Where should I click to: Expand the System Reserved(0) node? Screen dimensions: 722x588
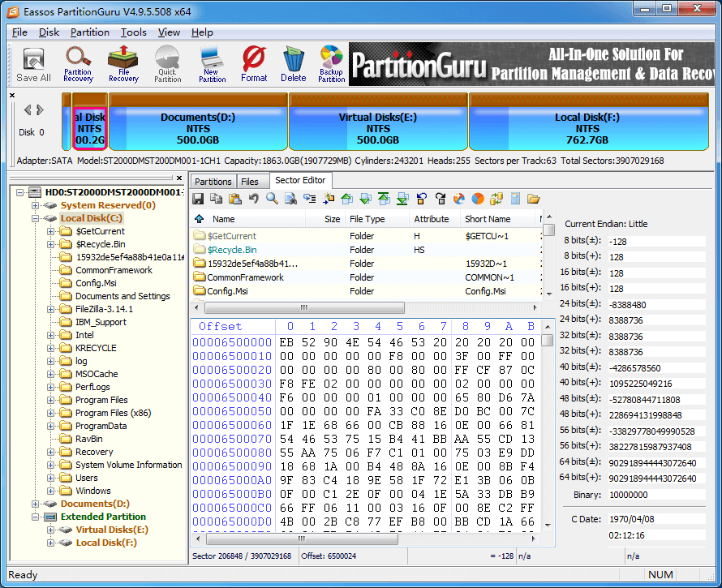click(35, 205)
